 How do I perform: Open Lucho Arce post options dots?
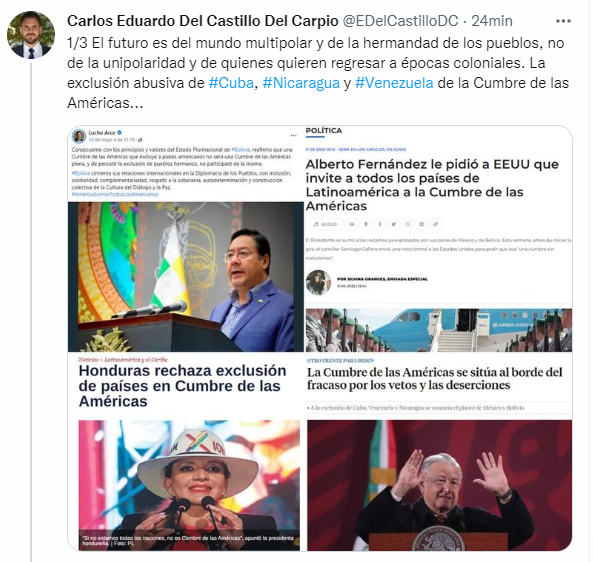pos(293,135)
